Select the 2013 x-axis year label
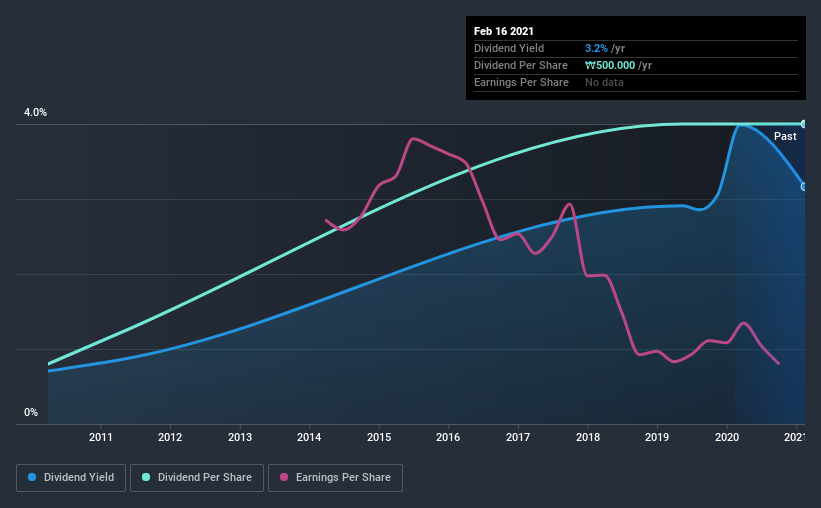Screen dimensions: 821x508 (x=240, y=437)
